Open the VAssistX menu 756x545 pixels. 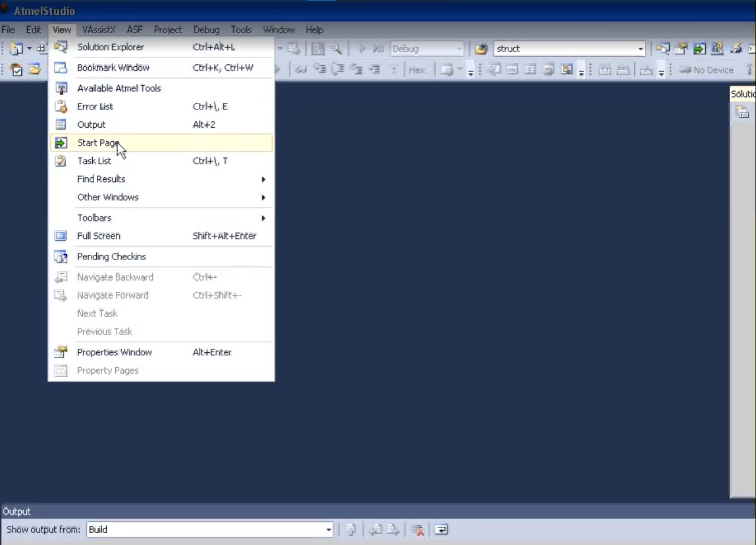[99, 30]
